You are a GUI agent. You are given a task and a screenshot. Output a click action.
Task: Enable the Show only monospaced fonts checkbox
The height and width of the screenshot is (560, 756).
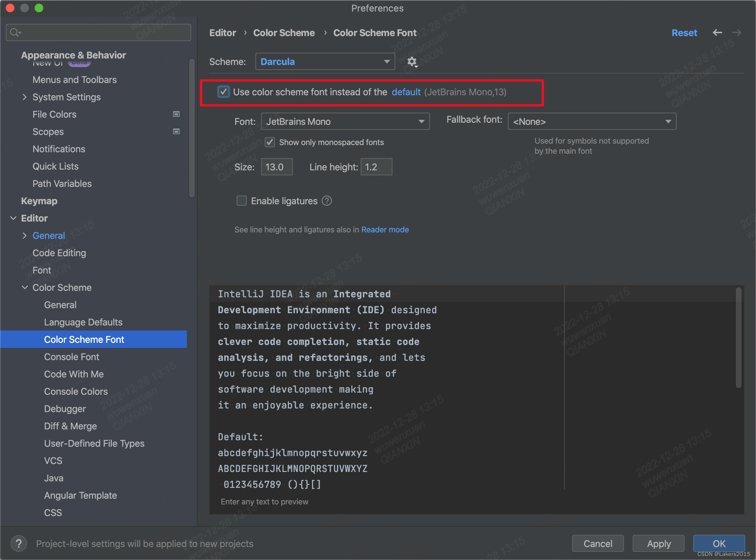(271, 142)
